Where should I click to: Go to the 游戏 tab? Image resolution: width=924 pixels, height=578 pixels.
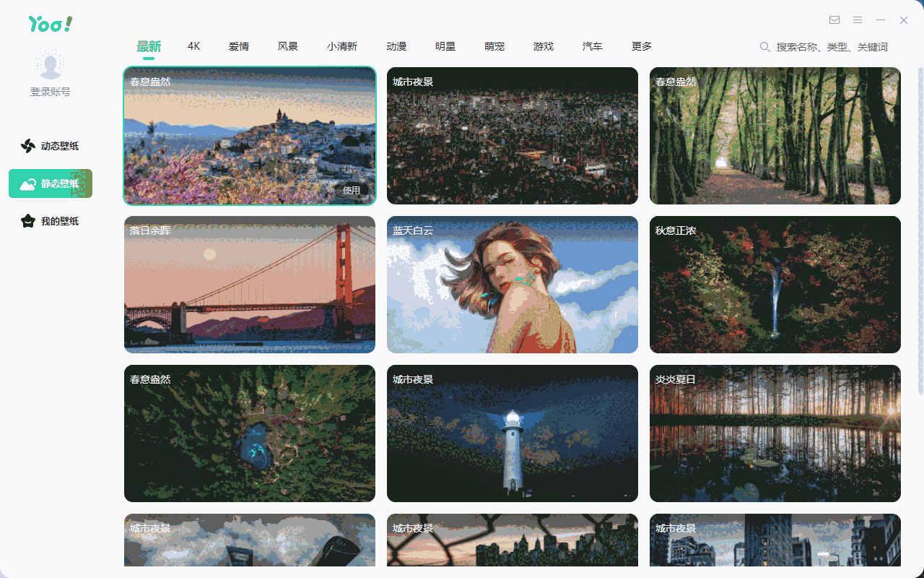[x=544, y=46]
